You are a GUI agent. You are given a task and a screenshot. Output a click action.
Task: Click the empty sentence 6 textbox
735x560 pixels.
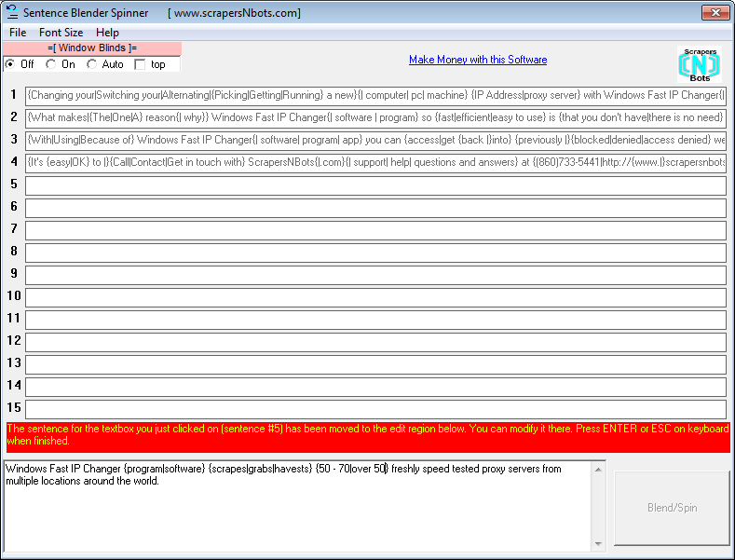(x=375, y=208)
